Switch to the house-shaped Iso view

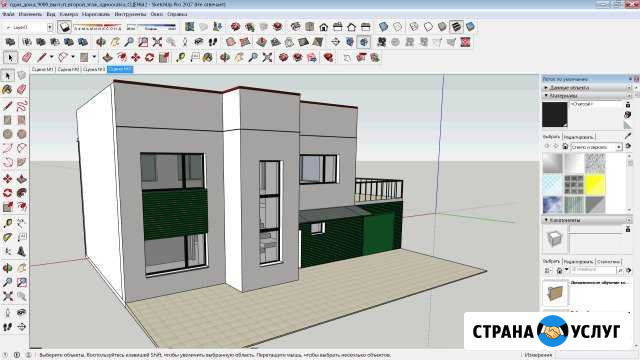pos(324,27)
